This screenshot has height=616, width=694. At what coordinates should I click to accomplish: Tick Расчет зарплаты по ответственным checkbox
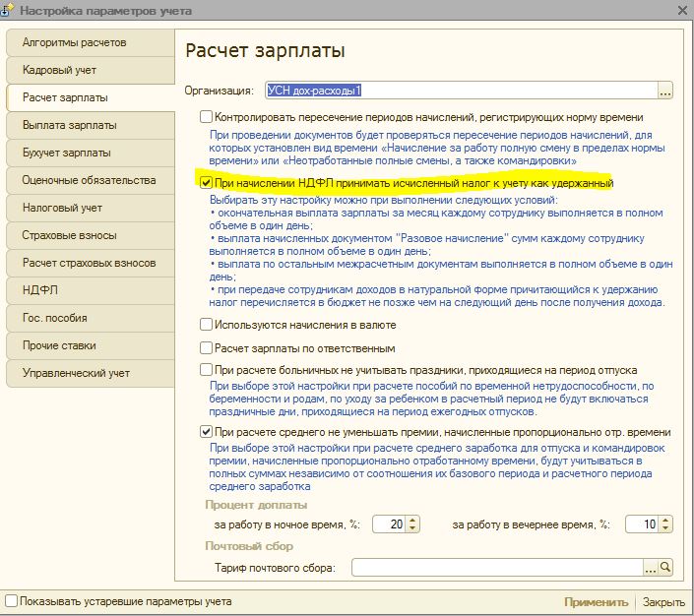(206, 347)
